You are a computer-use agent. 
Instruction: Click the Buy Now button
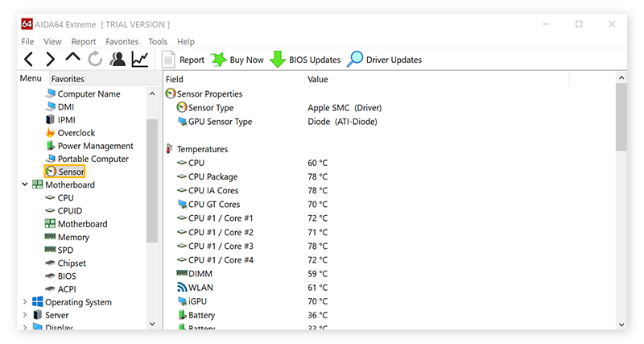pyautogui.click(x=237, y=60)
